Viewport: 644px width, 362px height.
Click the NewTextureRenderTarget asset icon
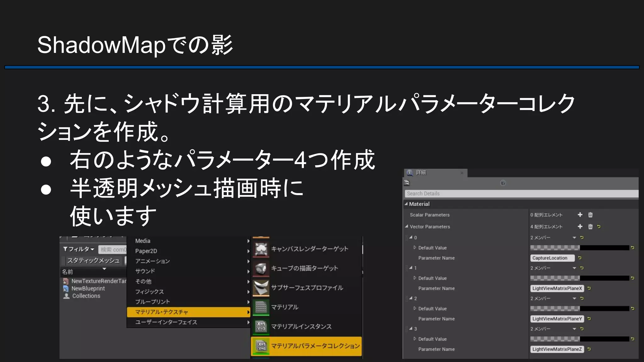(66, 281)
